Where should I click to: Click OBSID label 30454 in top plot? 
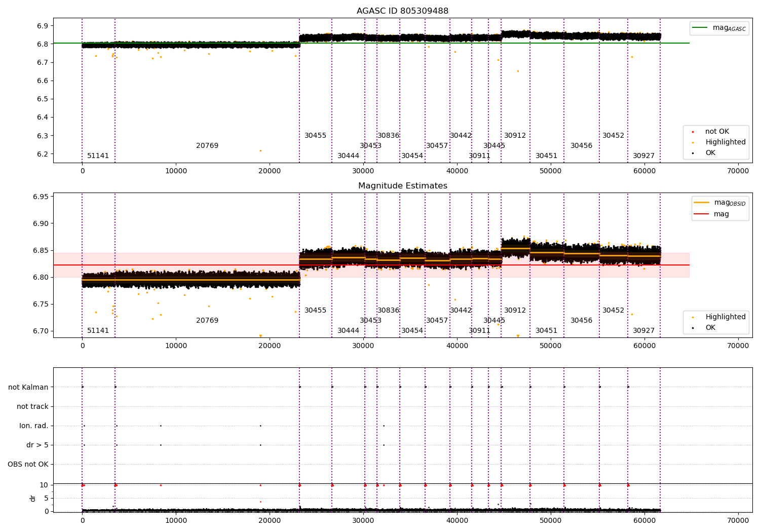[412, 156]
